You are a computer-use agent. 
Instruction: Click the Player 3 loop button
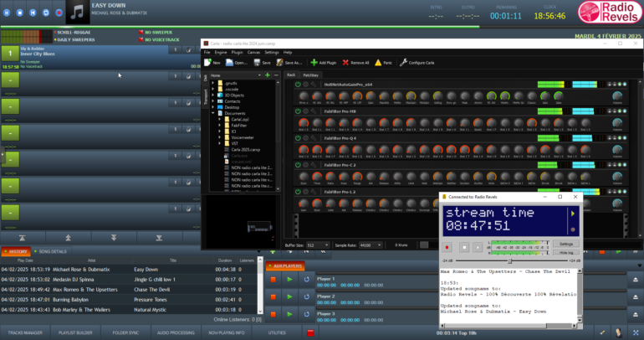pyautogui.click(x=306, y=314)
